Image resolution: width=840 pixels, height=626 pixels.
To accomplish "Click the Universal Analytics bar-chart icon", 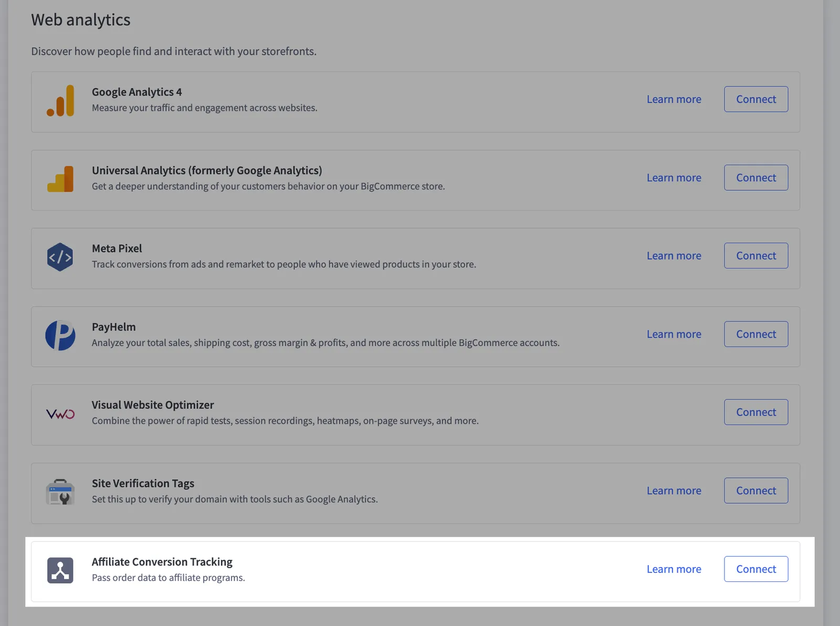I will (x=60, y=179).
